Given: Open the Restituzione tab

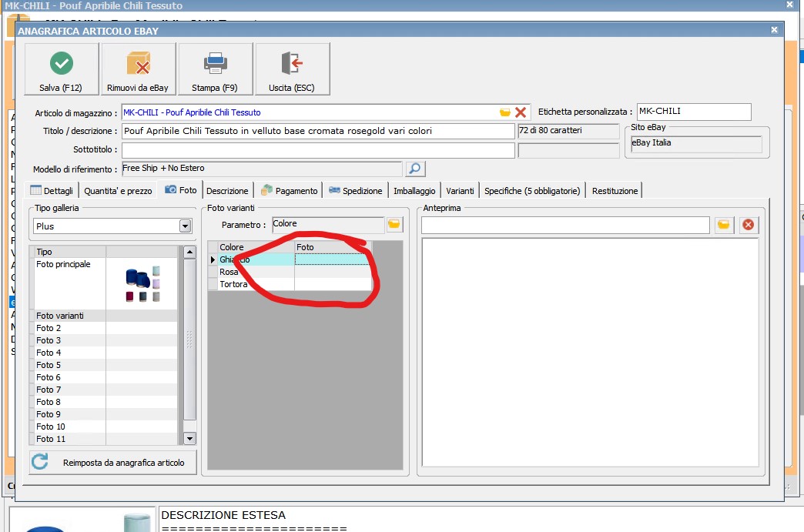Looking at the screenshot, I should pyautogui.click(x=615, y=191).
